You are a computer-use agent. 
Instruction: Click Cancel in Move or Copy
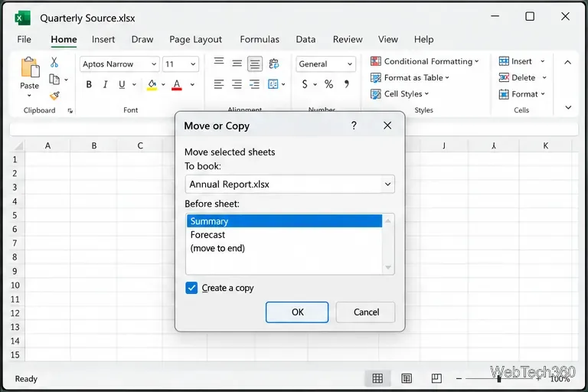(366, 312)
